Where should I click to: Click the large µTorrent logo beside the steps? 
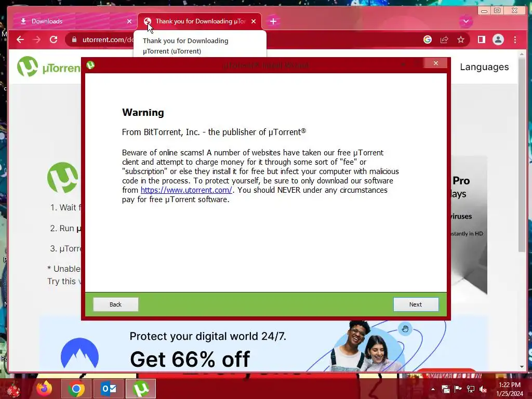(x=63, y=178)
